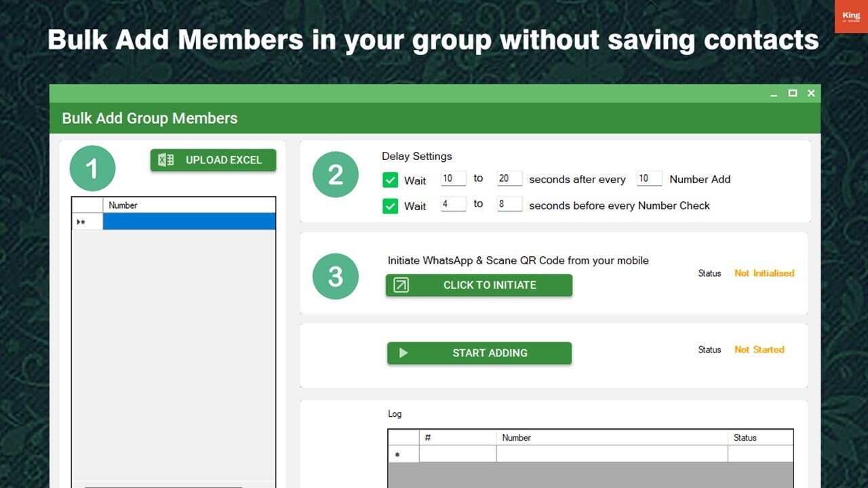Click the Status column header in Log table
This screenshot has width=868, height=488.
pos(759,438)
